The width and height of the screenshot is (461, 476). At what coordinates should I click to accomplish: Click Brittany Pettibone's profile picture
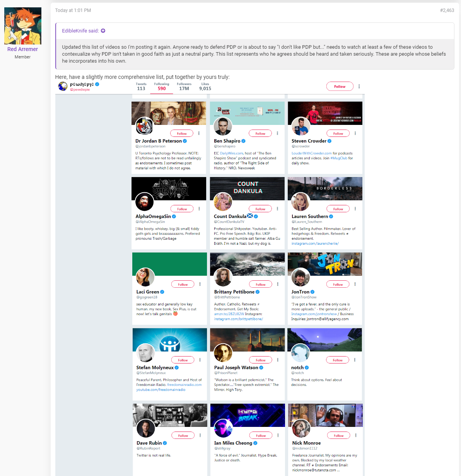224,276
